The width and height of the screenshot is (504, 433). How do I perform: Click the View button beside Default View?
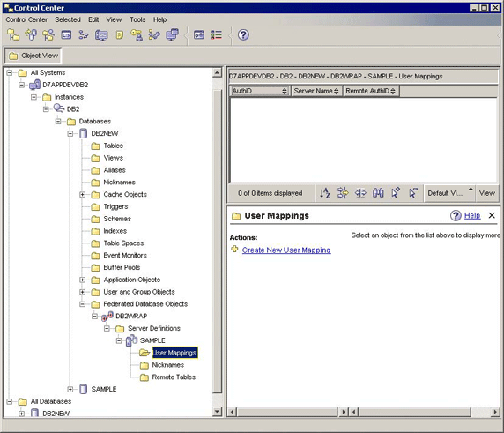487,193
